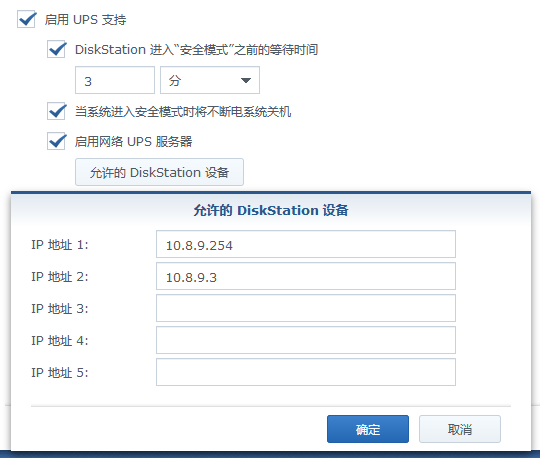This screenshot has height=458, width=540.
Task: Toggle 当系统进入安全模式时将不断电系统关机 checkbox
Action: [56, 111]
